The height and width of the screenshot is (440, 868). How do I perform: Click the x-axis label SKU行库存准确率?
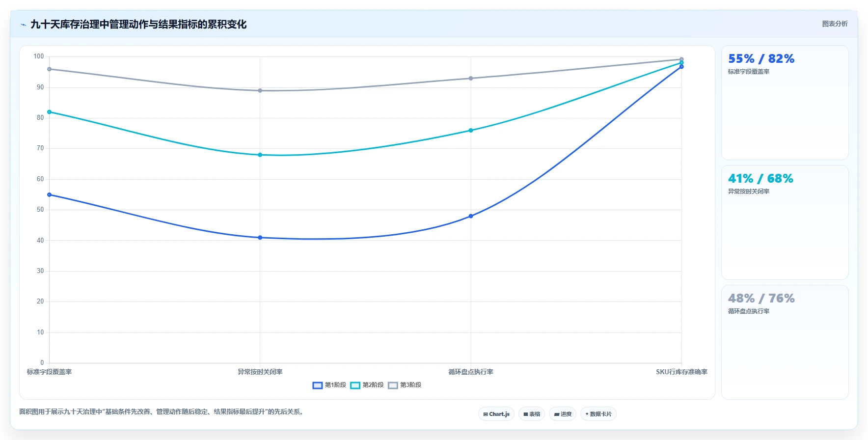pos(681,372)
